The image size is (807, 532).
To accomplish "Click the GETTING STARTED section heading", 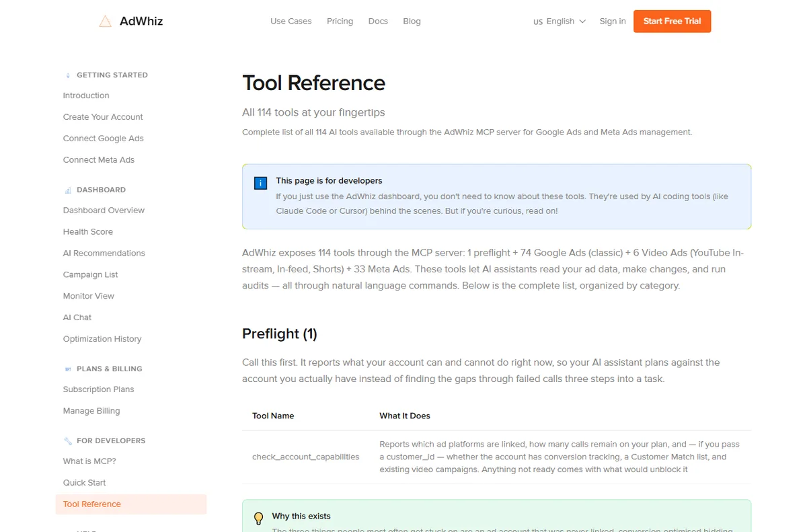I will pos(112,75).
